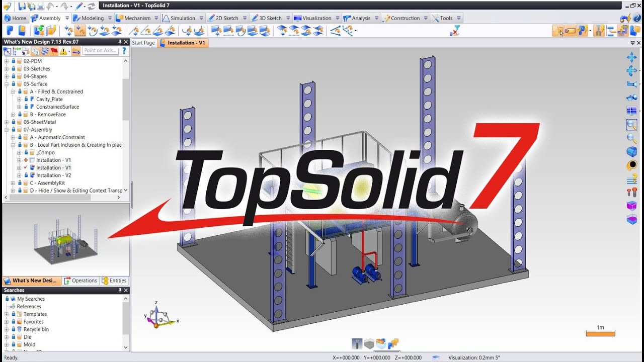Click the orange hammer tools icon on right toolbar
Viewport: 644px width, 362px height.
tap(632, 192)
